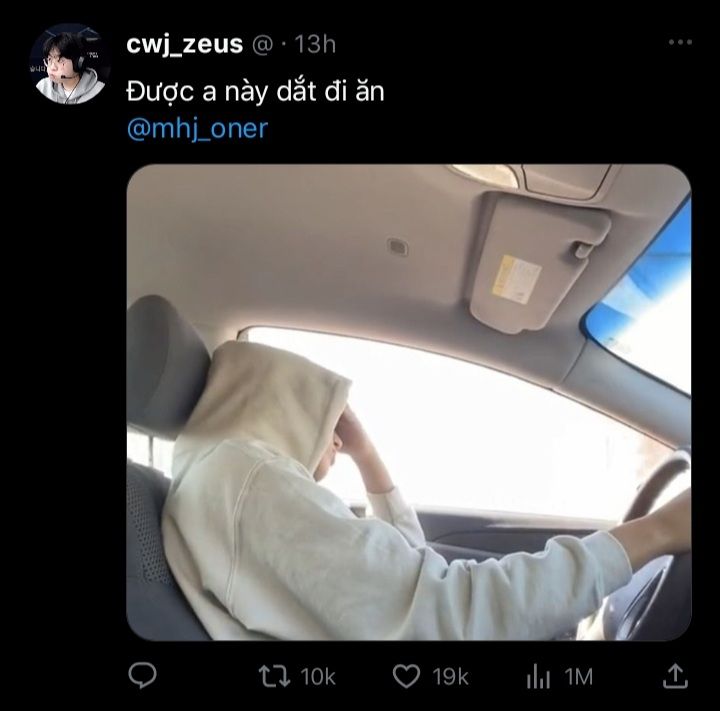This screenshot has height=711, width=720.
Task: Open cwj_zeus profile avatar picture
Action: click(69, 64)
